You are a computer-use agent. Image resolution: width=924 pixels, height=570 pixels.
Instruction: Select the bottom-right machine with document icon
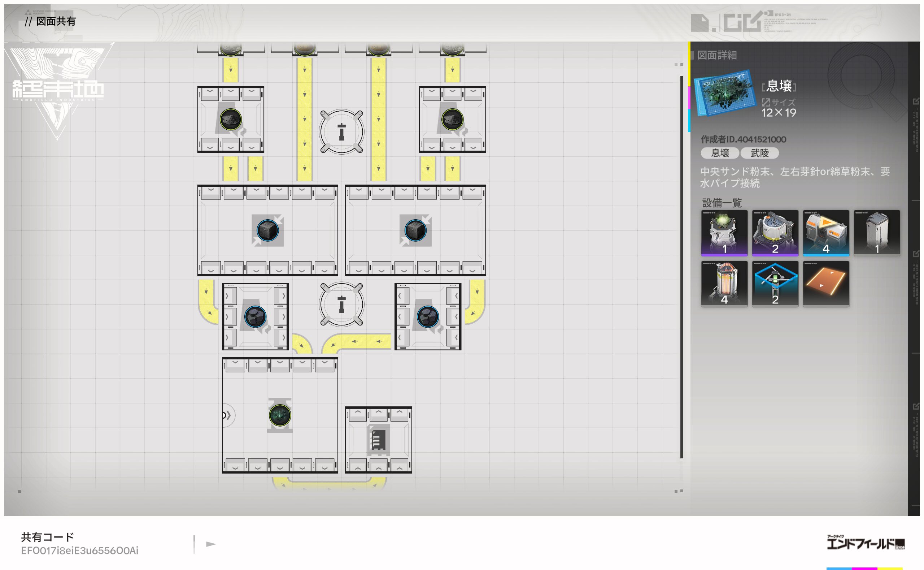pos(378,440)
